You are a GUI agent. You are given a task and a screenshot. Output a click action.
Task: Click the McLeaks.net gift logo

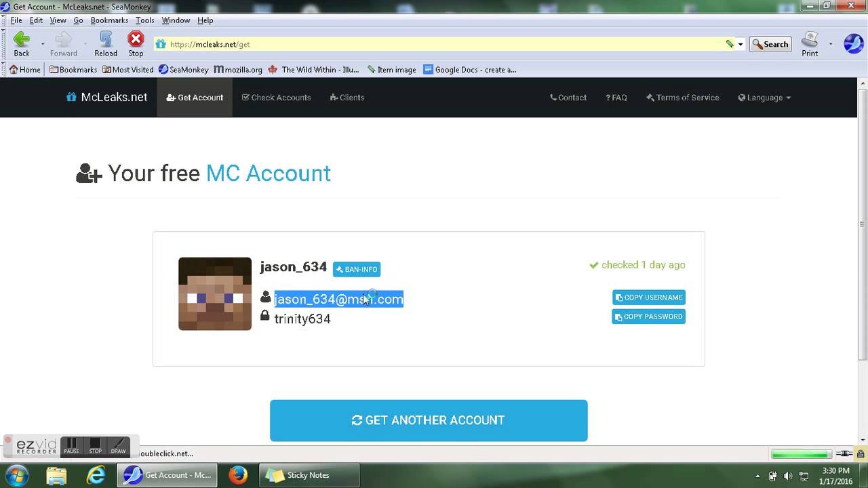[71, 97]
